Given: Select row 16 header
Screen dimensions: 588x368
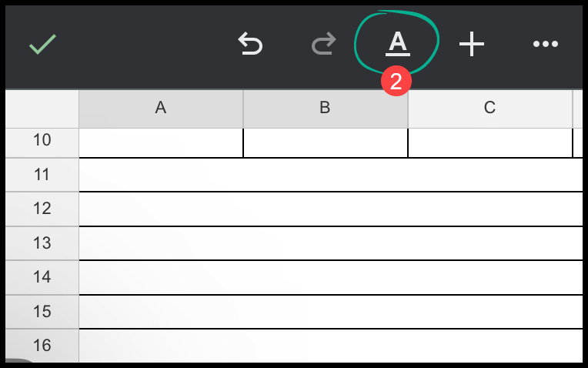Looking at the screenshot, I should click(42, 346).
